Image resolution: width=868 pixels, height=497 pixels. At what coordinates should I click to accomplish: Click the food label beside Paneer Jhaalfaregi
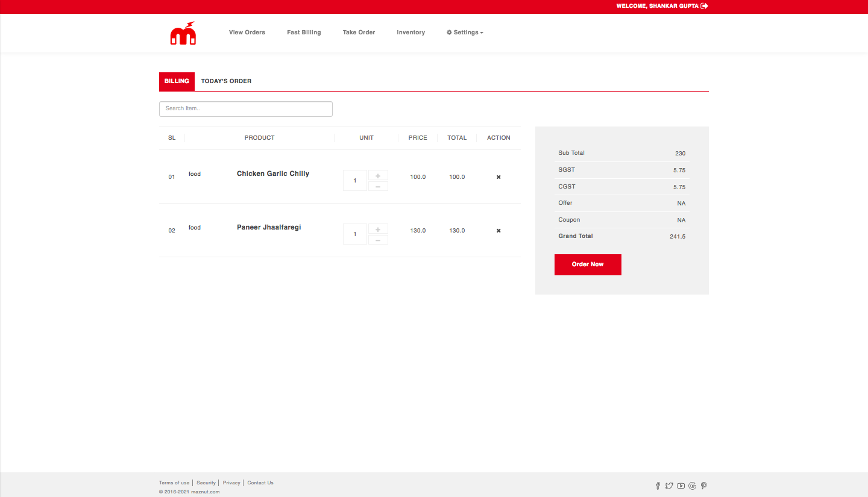195,228
